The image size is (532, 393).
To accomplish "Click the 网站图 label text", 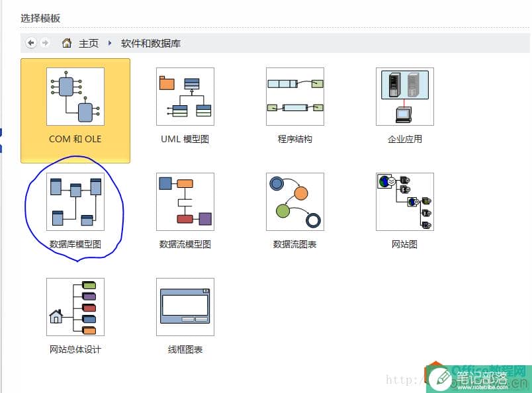I will 404,244.
